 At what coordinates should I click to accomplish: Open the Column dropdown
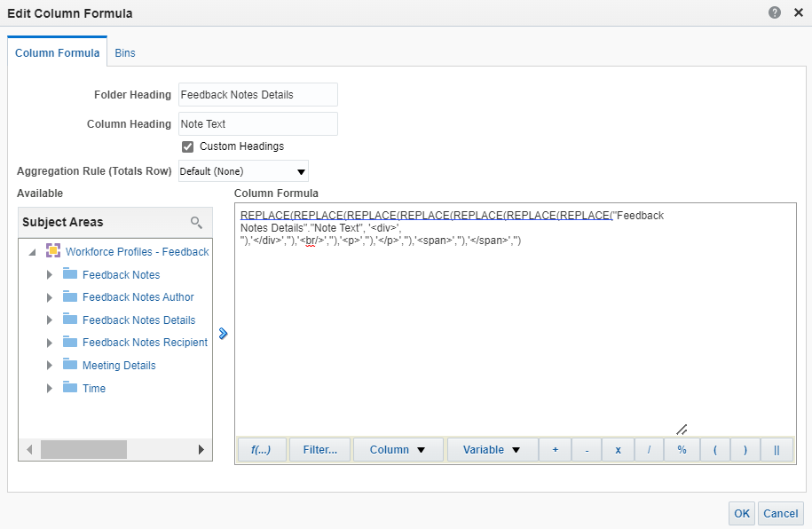coord(398,449)
